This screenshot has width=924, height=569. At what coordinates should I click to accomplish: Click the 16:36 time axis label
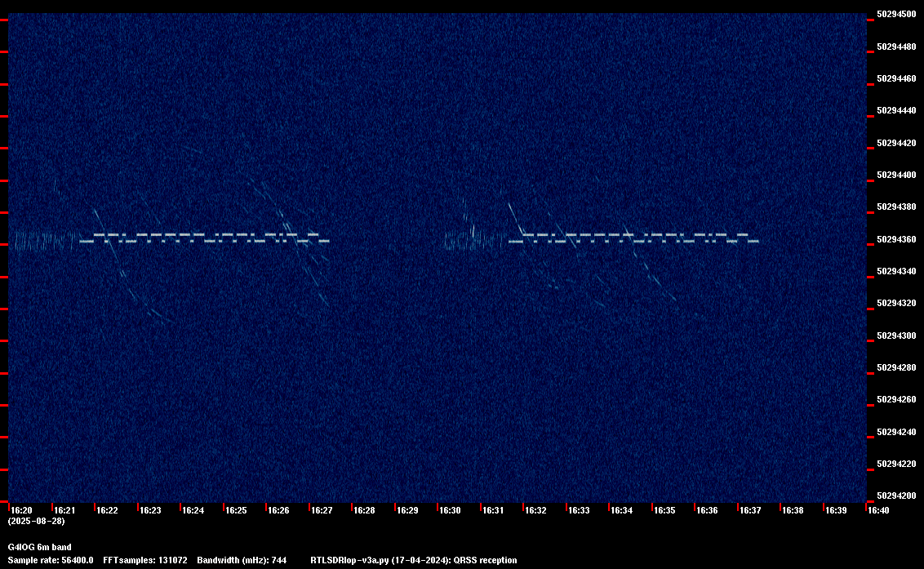click(707, 510)
